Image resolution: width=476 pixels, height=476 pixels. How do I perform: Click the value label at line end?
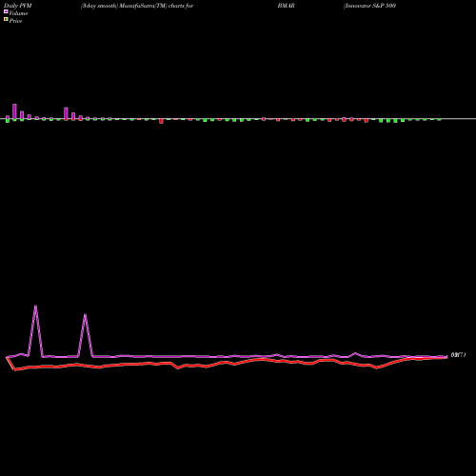458,355
